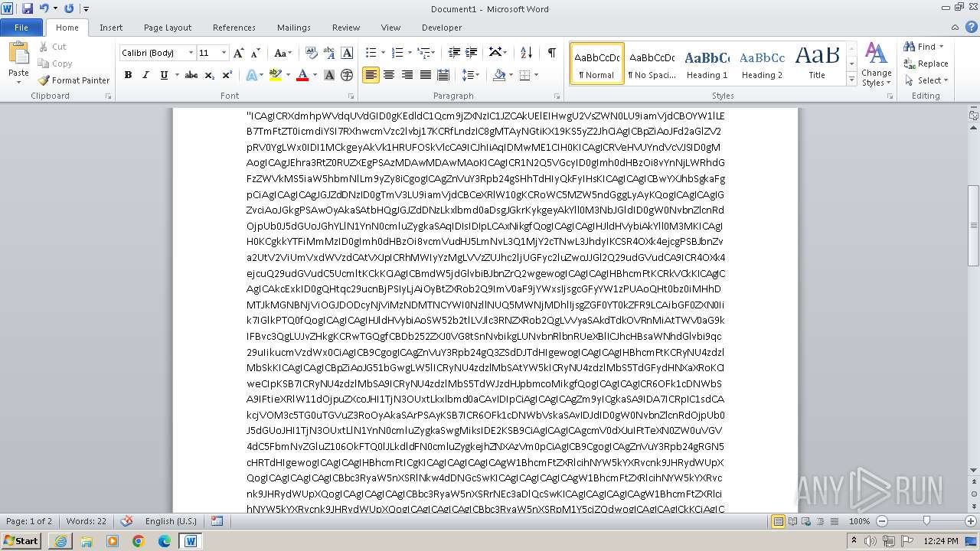
Task: Apply the No Spacing style
Action: click(x=652, y=64)
